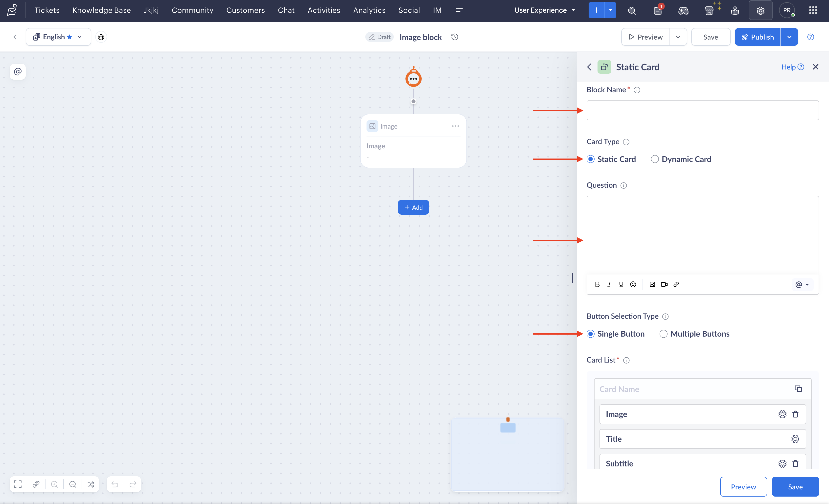Click the Block Name input field
This screenshot has width=829, height=504.
702,110
